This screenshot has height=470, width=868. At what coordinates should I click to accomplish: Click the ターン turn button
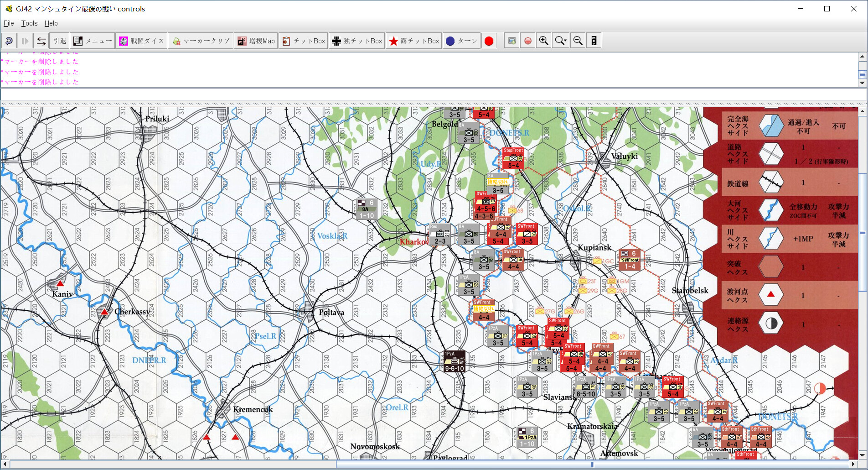pos(461,41)
